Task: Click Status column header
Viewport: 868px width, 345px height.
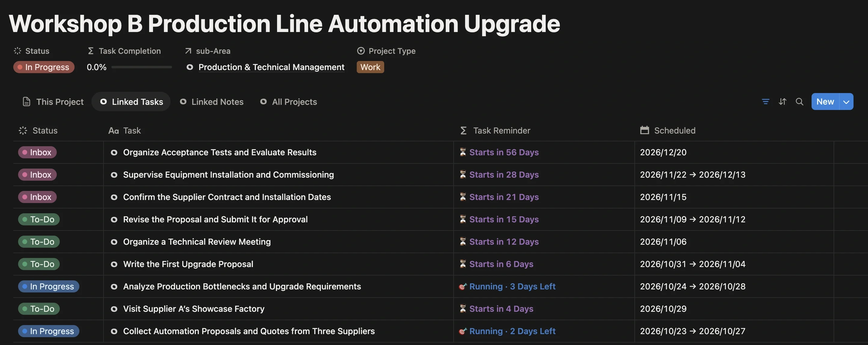Action: (x=38, y=131)
